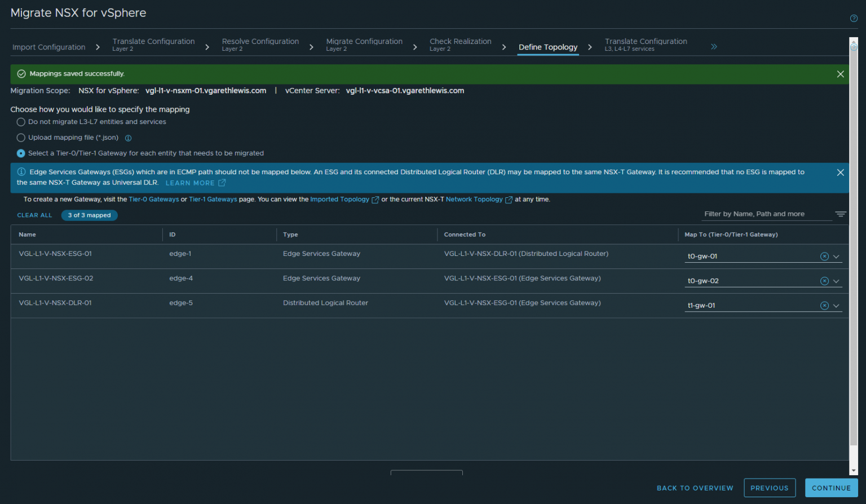Go to the Import Configuration step
This screenshot has width=866, height=504.
pyautogui.click(x=48, y=47)
